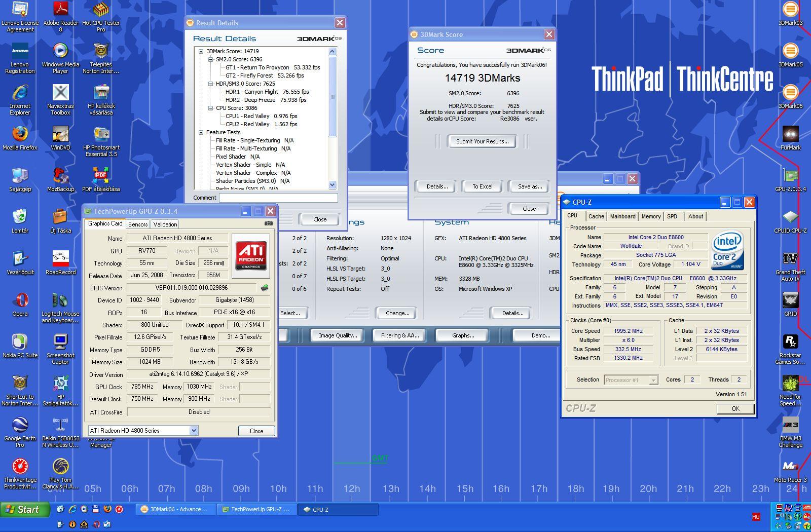Screen dimensions: 811x532
Task: Collapse the SM2.0 Score tree node
Action: [x=210, y=59]
